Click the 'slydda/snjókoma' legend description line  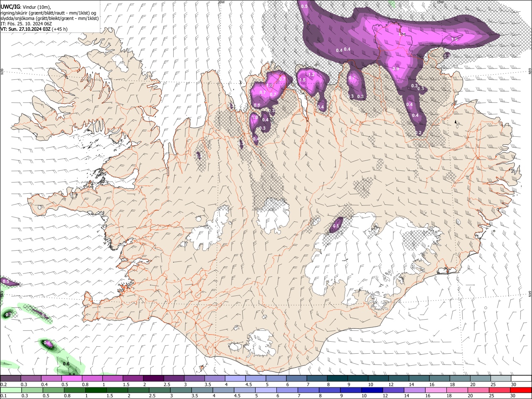tap(49, 18)
